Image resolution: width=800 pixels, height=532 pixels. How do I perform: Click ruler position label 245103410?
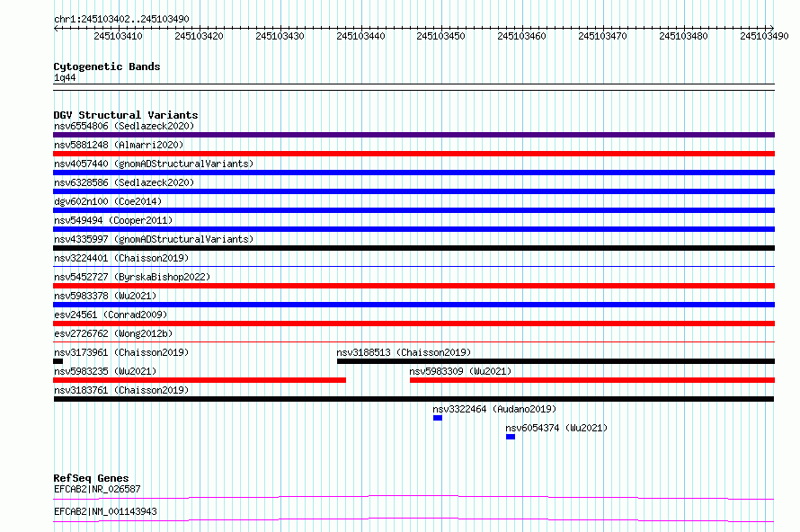(118, 36)
